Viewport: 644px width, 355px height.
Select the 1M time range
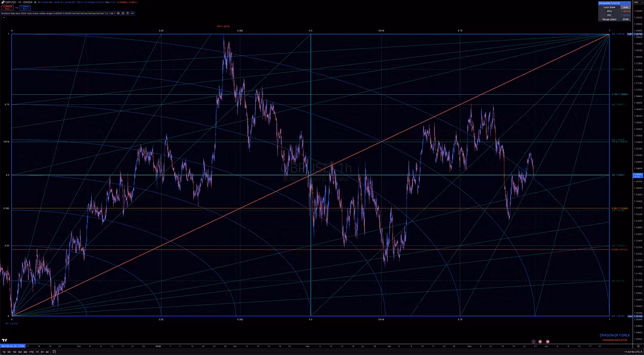click(x=14, y=351)
